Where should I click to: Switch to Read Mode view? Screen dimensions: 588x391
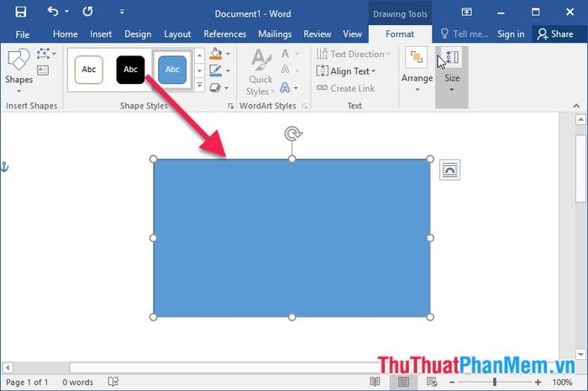(375, 382)
